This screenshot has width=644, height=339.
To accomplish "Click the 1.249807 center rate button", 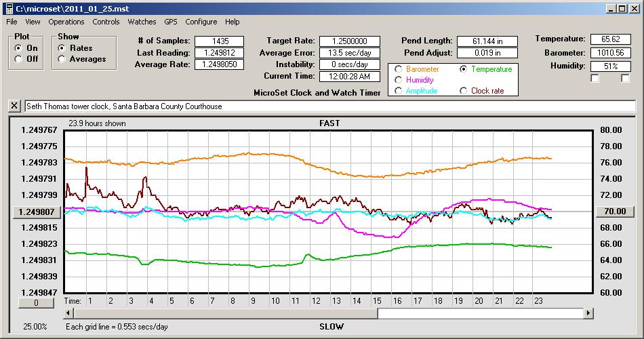I will click(x=37, y=212).
